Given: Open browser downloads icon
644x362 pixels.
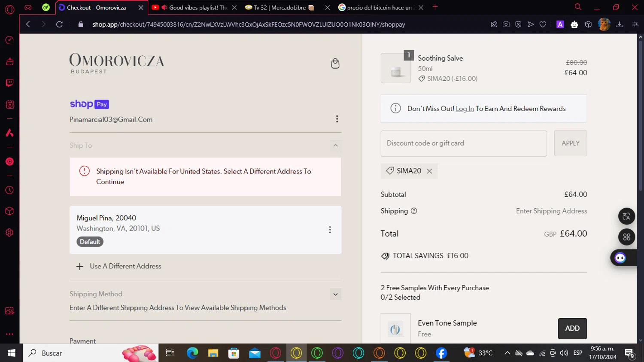Looking at the screenshot, I should coord(620,24).
